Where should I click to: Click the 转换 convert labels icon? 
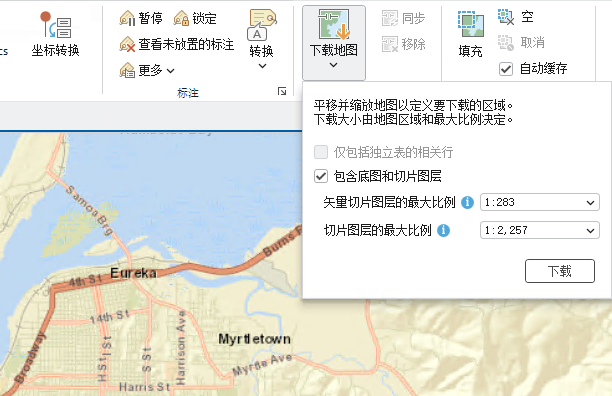tap(262, 25)
